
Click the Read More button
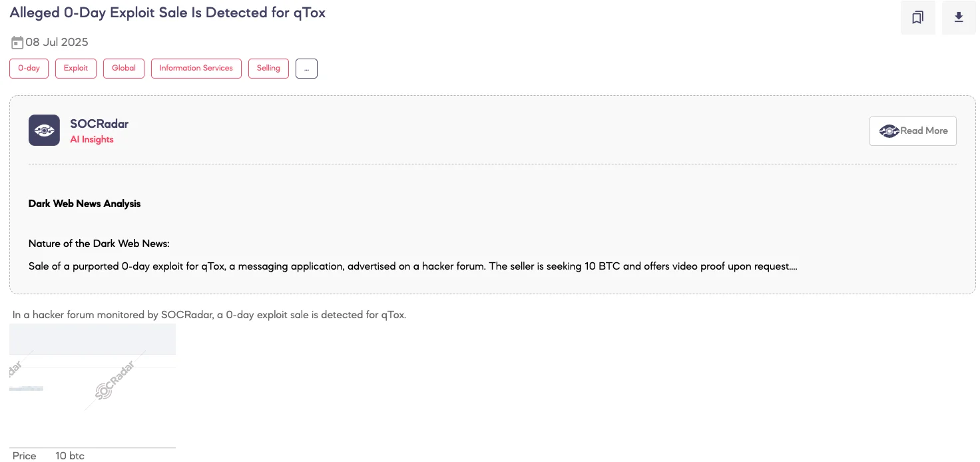(x=913, y=131)
